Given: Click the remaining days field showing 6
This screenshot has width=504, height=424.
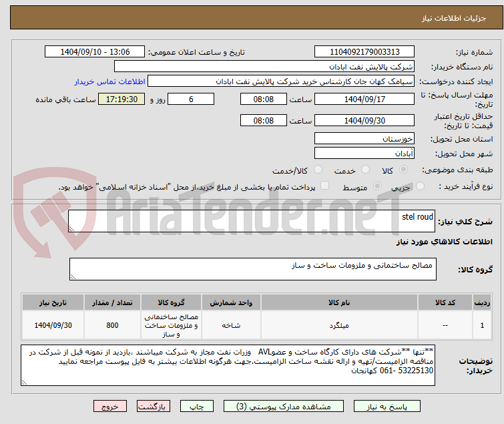Looking at the screenshot, I should (191, 99).
